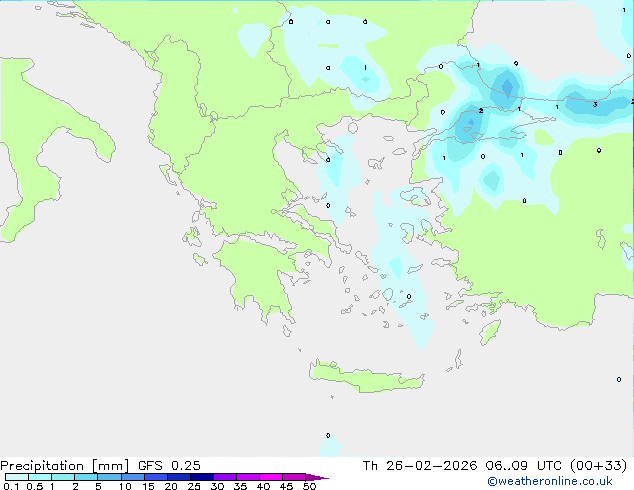Select the 40–45 mm magenta legend swatch

[271, 477]
